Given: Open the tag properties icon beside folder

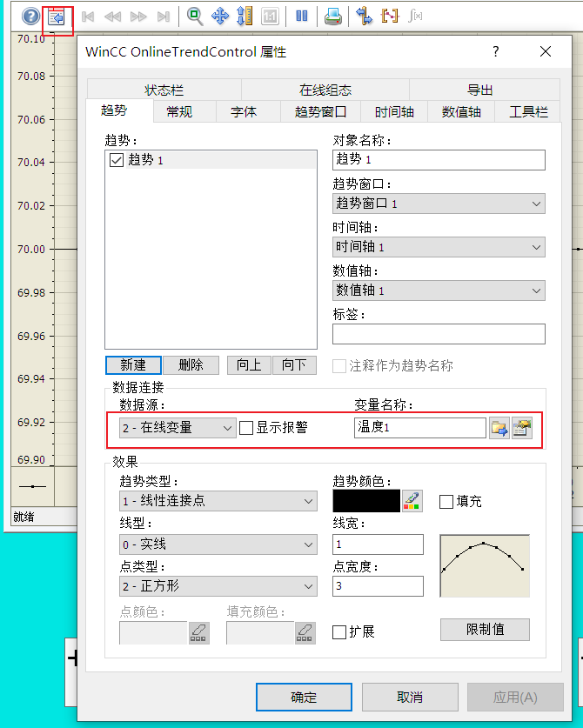Looking at the screenshot, I should pyautogui.click(x=522, y=428).
